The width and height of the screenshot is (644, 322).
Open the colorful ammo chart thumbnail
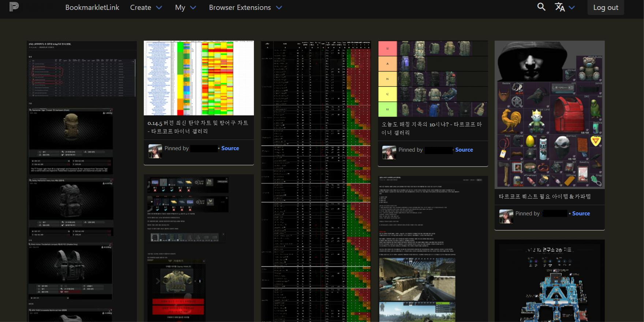pyautogui.click(x=199, y=78)
